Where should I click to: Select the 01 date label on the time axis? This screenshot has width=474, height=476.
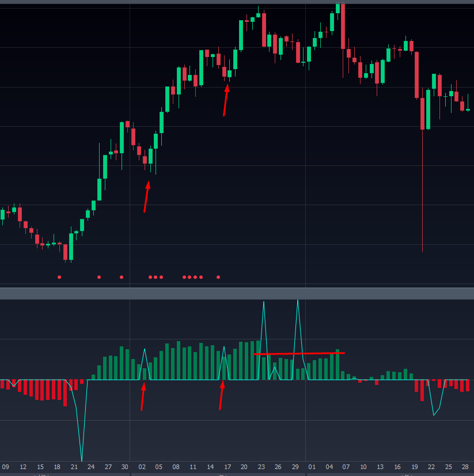(312, 467)
